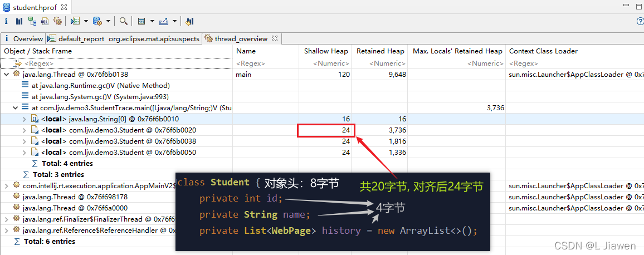
Task: Open the Query Browser database icon
Action: (x=97, y=21)
